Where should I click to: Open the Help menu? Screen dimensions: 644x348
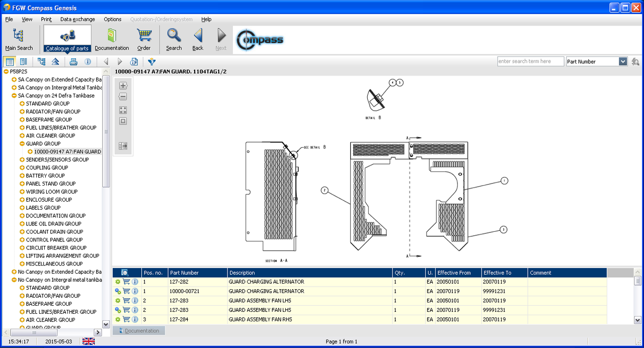pos(206,19)
